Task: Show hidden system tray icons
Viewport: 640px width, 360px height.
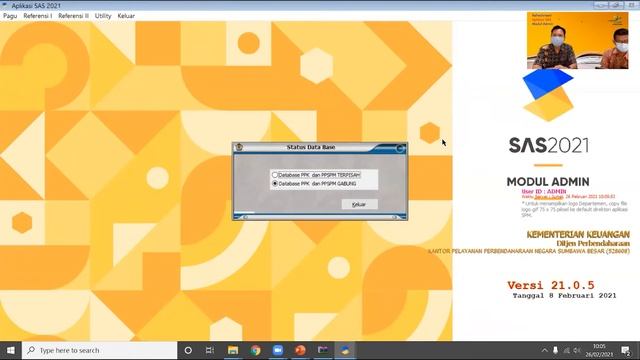Action: click(x=544, y=350)
